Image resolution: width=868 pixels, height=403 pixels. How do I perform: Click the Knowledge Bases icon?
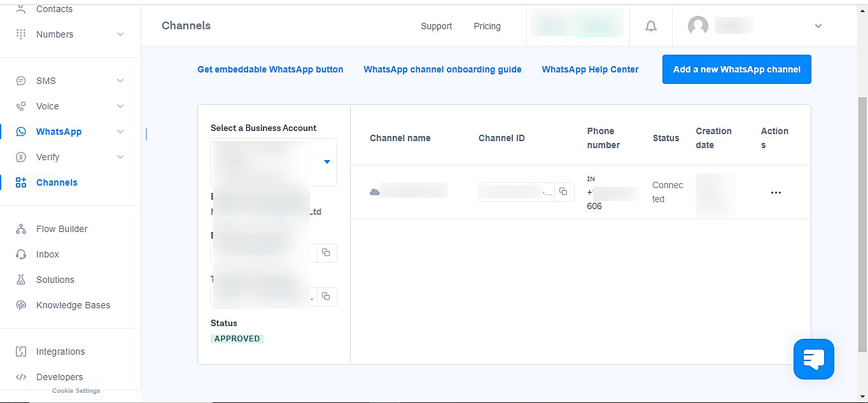tap(21, 305)
